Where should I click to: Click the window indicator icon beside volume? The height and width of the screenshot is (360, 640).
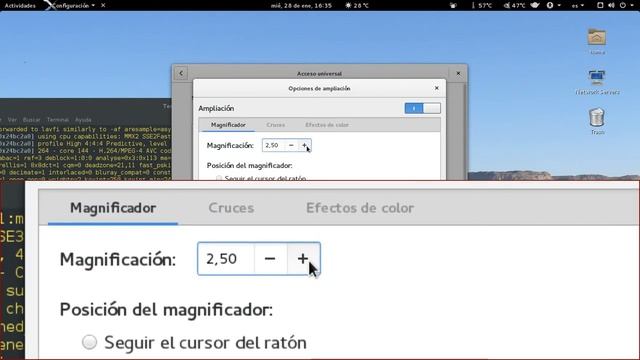[600, 5]
